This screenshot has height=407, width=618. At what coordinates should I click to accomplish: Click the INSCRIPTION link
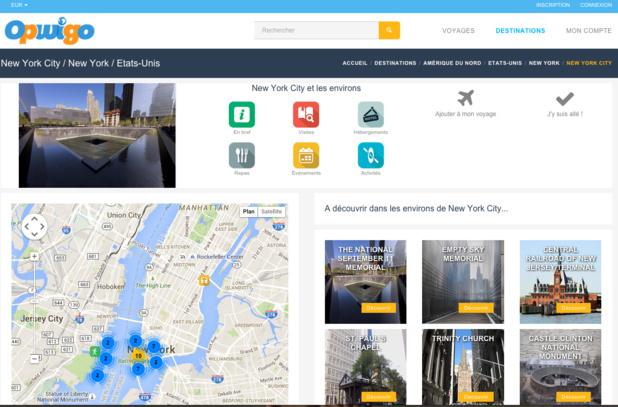[553, 5]
